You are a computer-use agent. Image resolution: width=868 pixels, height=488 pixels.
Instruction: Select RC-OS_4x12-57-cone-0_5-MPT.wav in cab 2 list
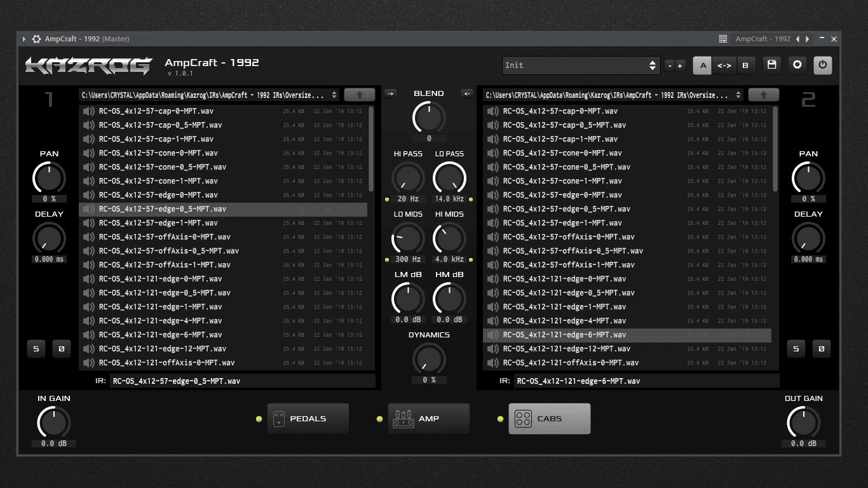[x=627, y=167]
